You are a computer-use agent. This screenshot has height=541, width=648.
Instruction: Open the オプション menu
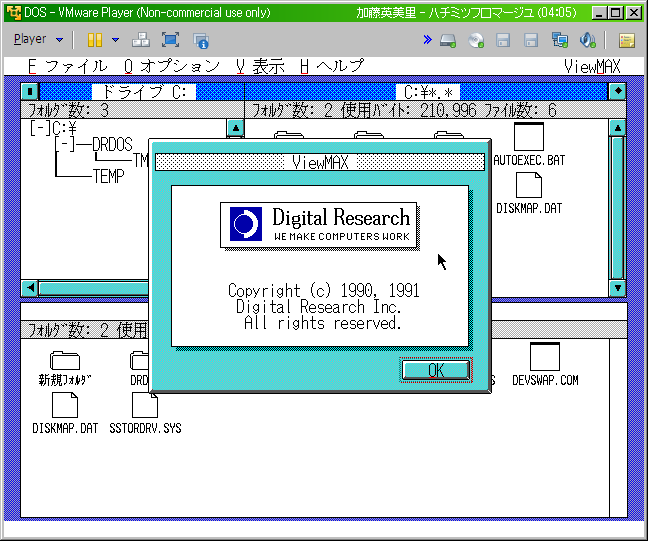coord(172,66)
